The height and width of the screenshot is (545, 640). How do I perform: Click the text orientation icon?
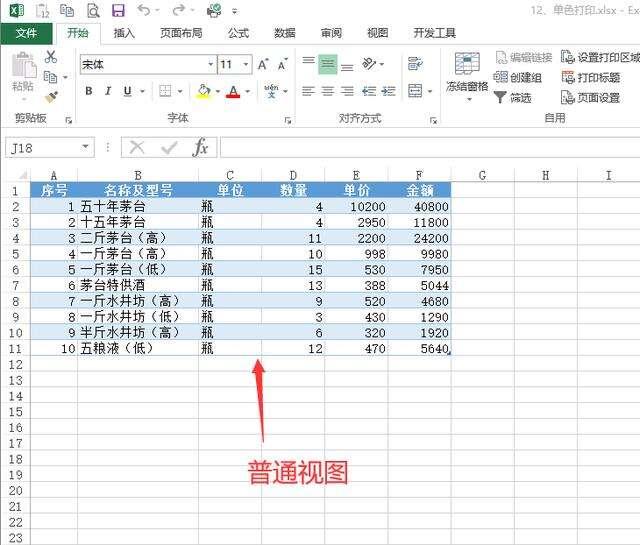tap(369, 64)
